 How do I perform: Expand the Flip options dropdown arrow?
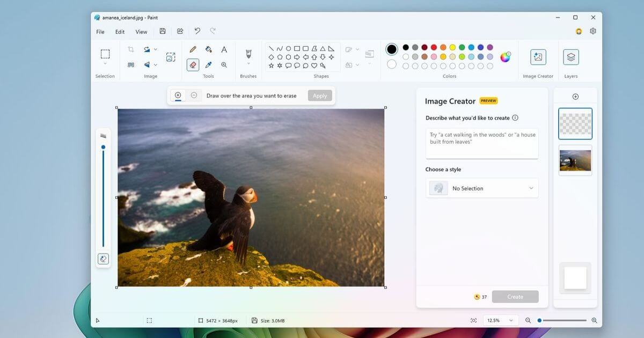click(x=156, y=64)
